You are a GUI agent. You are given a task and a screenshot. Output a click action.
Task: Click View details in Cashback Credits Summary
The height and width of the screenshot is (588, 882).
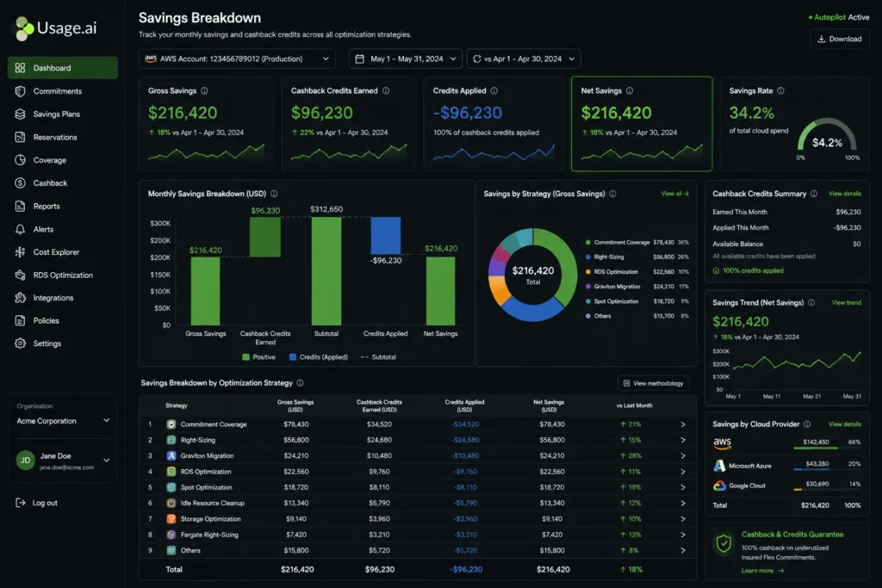[x=844, y=194]
